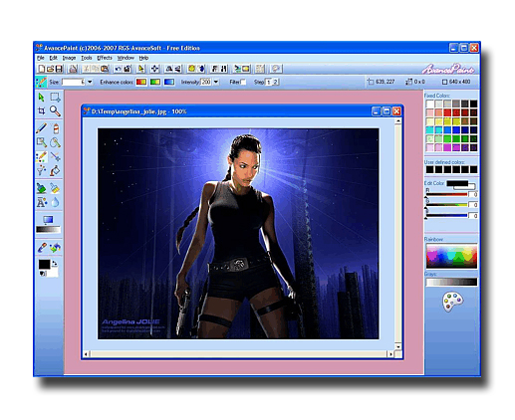515x420 pixels.
Task: Select the magnifying glass Zoom tool
Action: (x=55, y=110)
